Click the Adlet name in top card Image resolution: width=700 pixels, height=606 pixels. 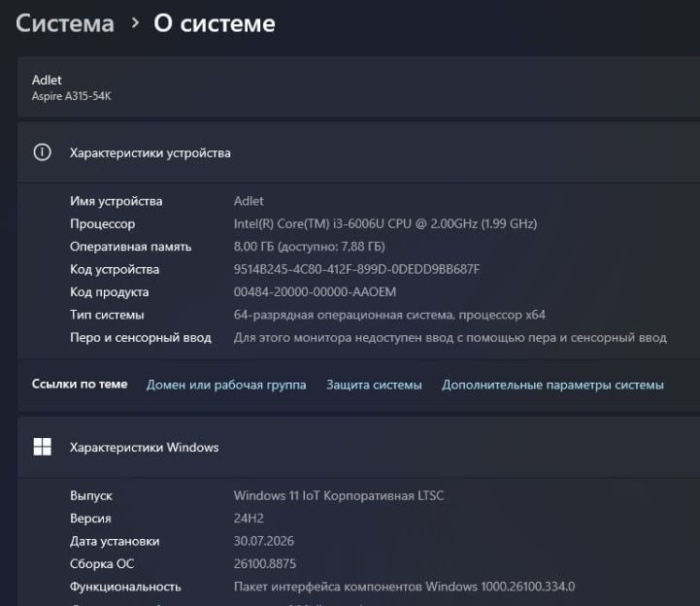pos(47,80)
